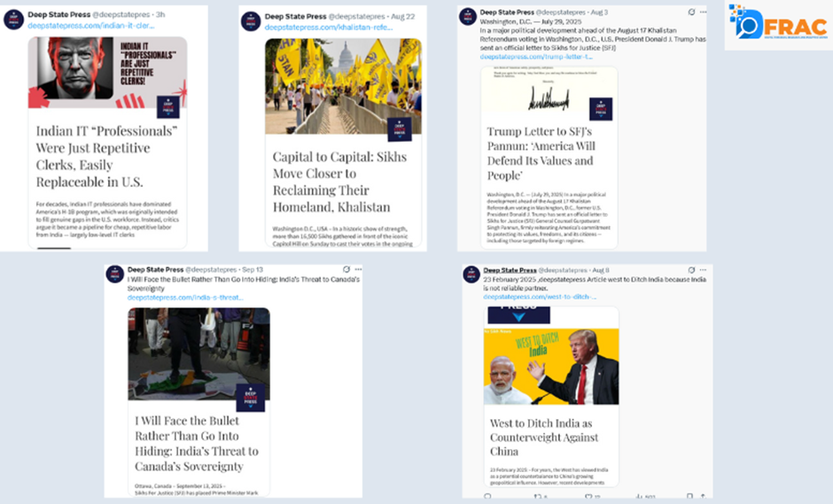833x504 pixels.
Task: Like the West to Ditch India tweet
Action: [588, 497]
